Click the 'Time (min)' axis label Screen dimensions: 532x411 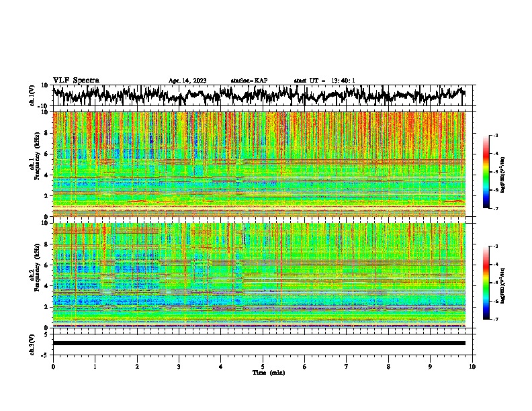click(x=269, y=373)
